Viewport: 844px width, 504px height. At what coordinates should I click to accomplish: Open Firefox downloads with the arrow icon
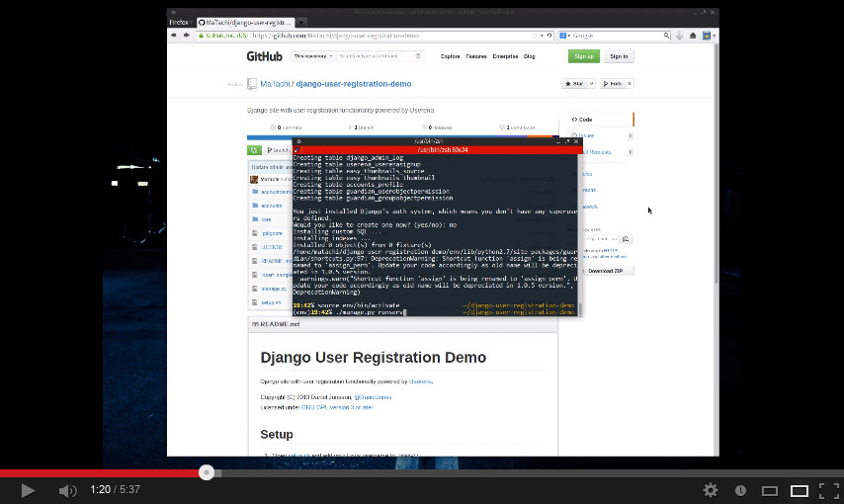[679, 36]
